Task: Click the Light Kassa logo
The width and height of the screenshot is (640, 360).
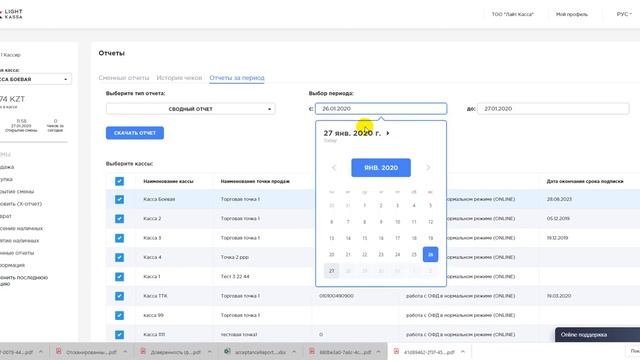Action: [11, 14]
